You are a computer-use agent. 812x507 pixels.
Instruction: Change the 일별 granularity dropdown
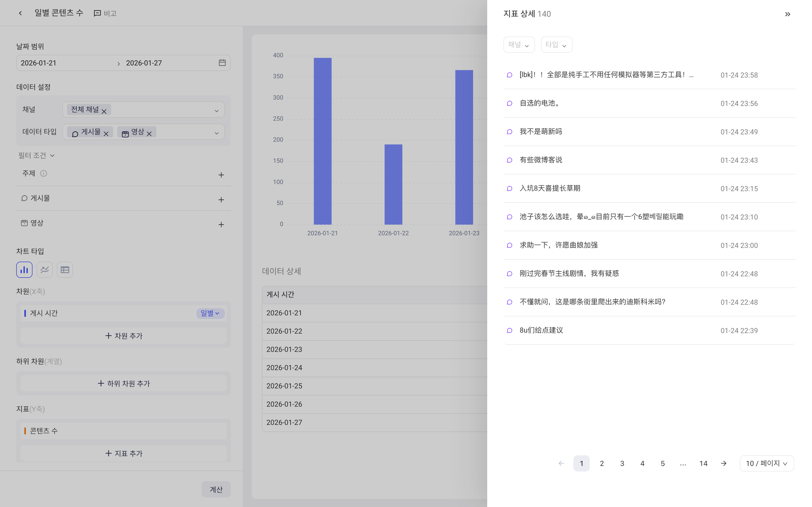tap(210, 313)
